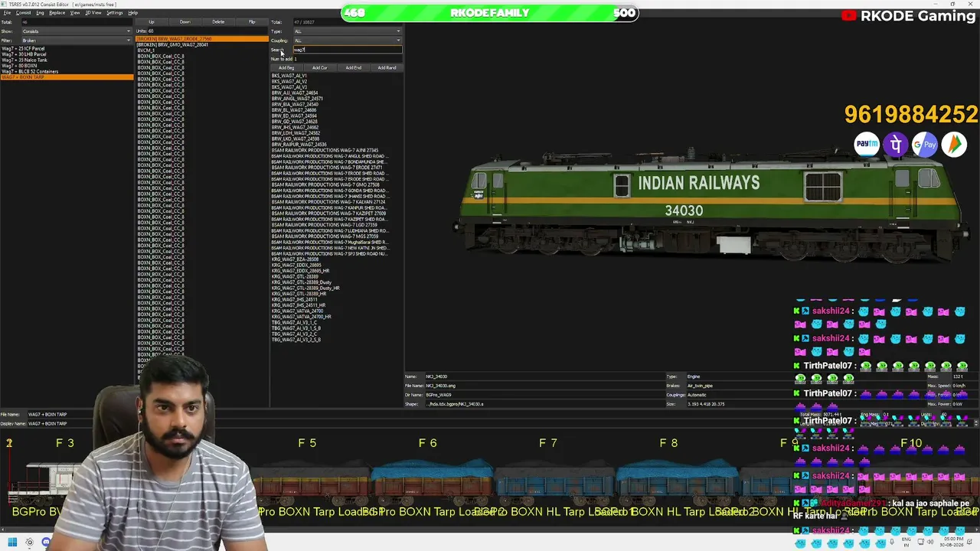Click the blue tarp wagon under F 6
This screenshot has height=551, width=980.
[433, 479]
